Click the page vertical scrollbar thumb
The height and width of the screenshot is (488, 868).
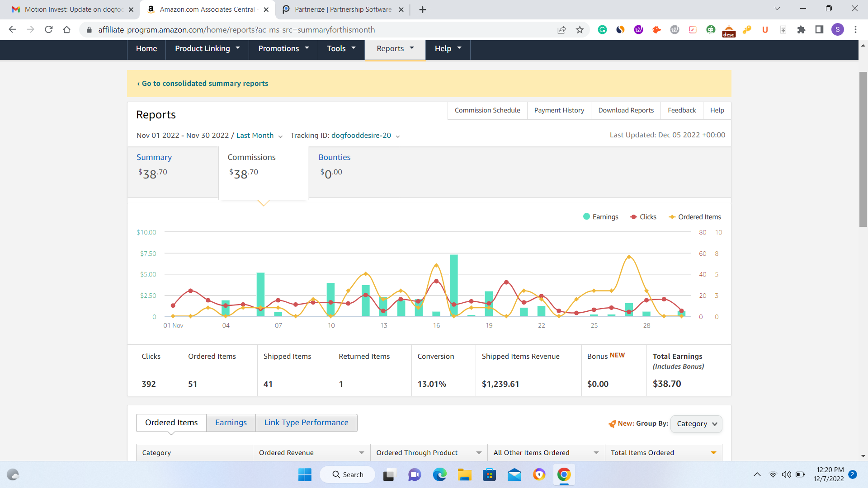(863, 149)
